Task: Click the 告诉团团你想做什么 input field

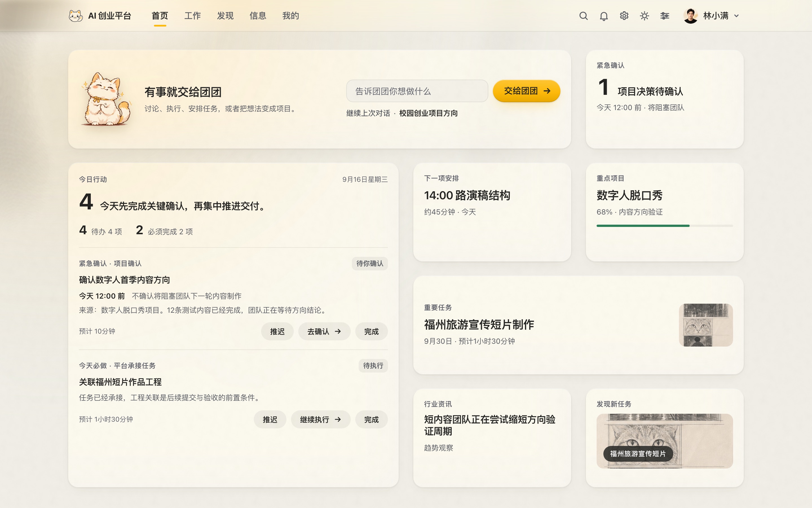Action: (x=417, y=91)
